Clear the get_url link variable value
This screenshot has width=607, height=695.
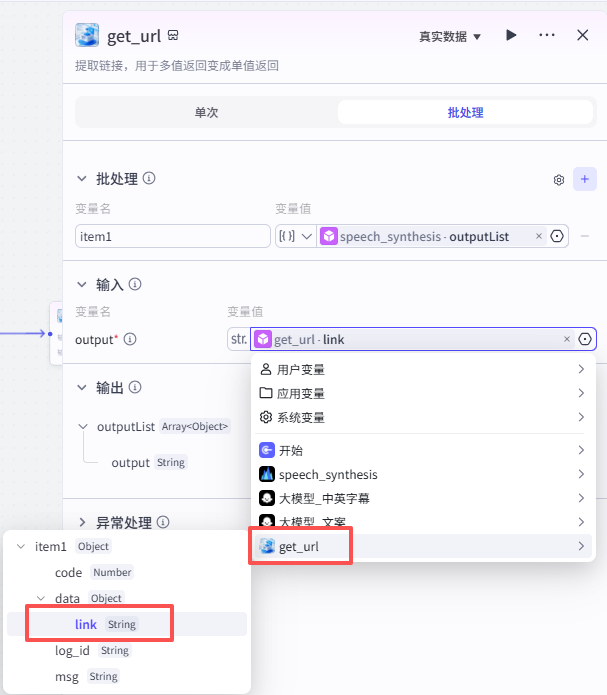point(567,340)
